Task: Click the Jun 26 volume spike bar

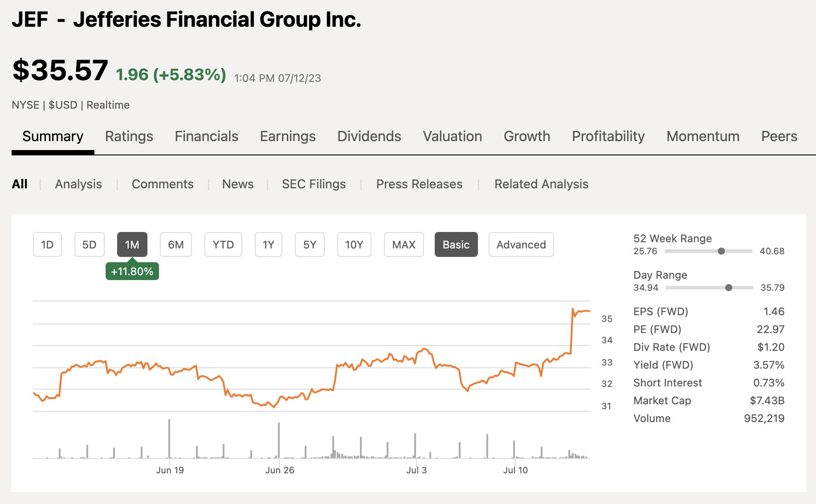Action: coord(279,440)
